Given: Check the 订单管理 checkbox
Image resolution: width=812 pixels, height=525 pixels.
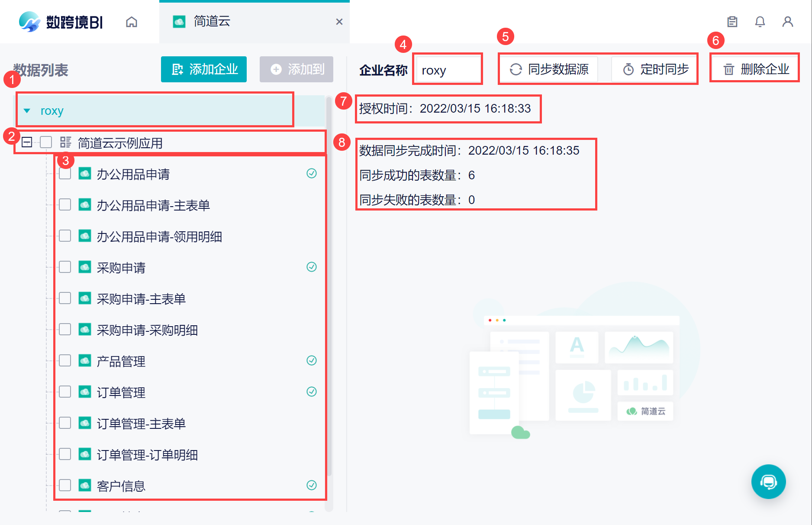Looking at the screenshot, I should [x=65, y=392].
